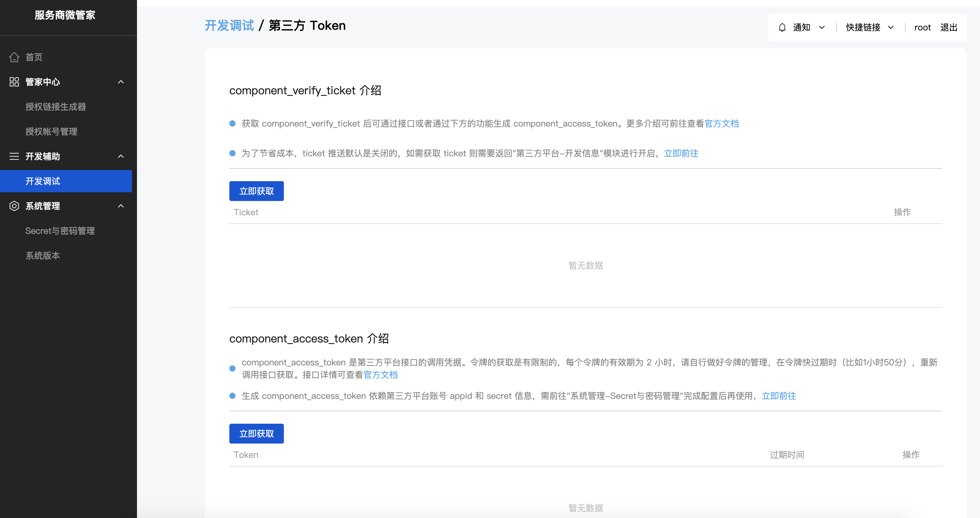
Task: Select the 开发调试 sidebar item
Action: pos(66,181)
